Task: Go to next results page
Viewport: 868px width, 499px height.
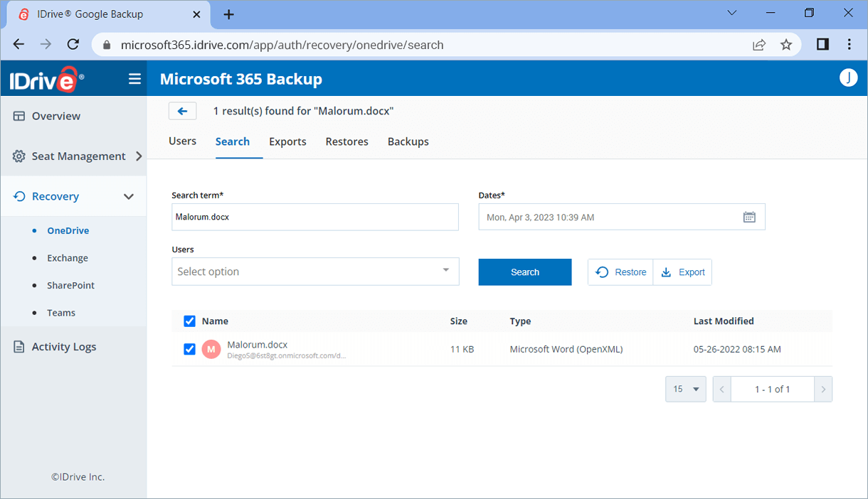Action: (823, 390)
